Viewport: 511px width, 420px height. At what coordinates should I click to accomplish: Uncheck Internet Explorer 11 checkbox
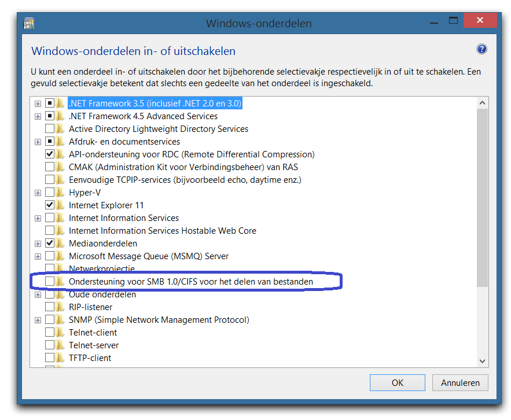tap(50, 205)
